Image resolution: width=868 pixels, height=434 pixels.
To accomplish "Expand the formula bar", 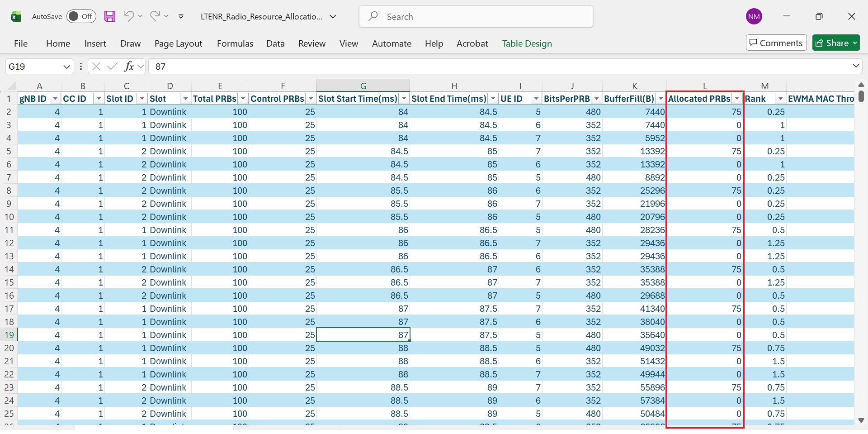I will coord(856,66).
